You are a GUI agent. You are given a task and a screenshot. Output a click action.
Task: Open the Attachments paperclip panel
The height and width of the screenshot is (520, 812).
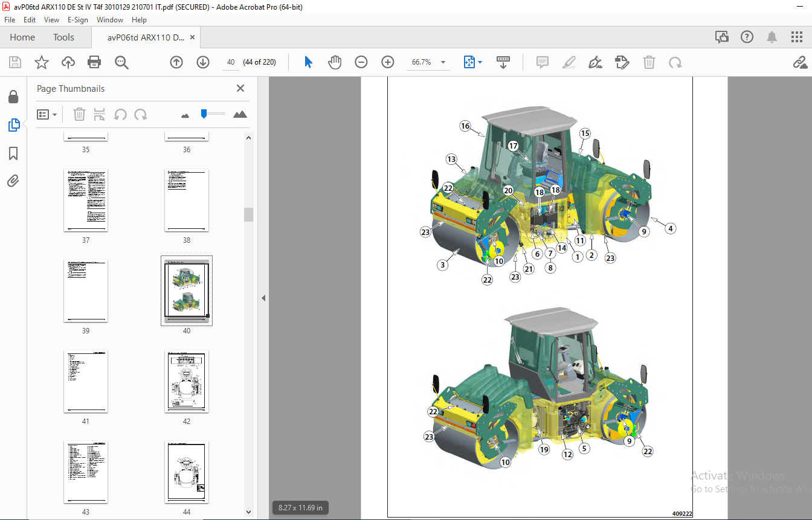click(x=13, y=181)
